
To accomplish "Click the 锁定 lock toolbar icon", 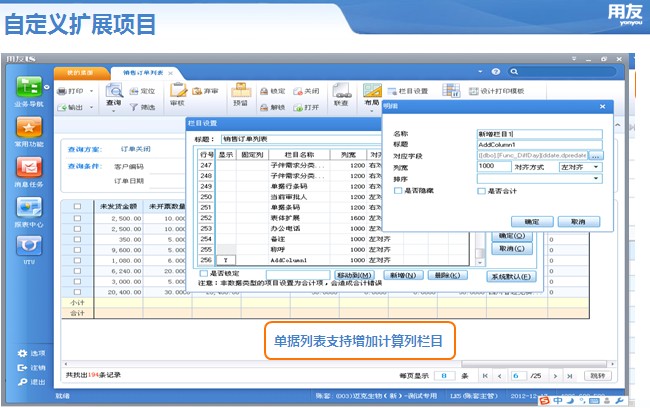I will click(x=264, y=91).
